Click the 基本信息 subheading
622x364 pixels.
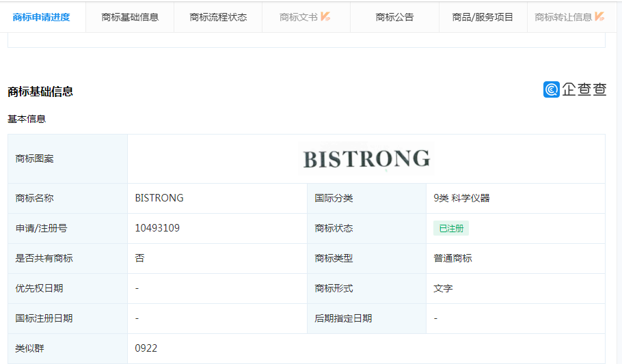pyautogui.click(x=27, y=119)
